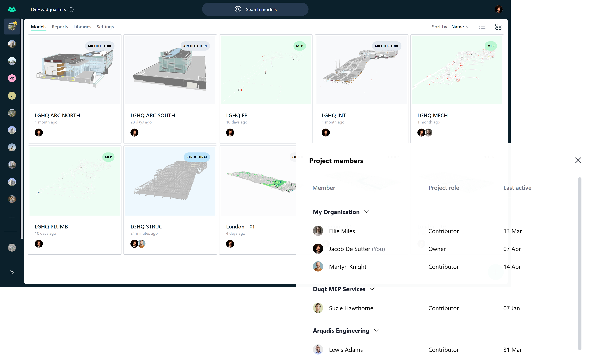This screenshot has width=595, height=364.
Task: Open LGHQ INT model thumbnail
Action: coord(362,70)
